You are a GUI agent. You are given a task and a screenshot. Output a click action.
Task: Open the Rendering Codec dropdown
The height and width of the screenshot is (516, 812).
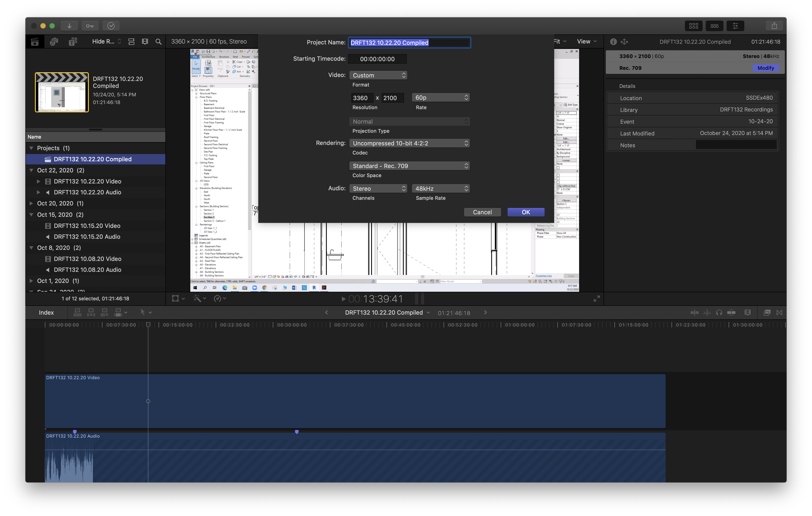point(409,143)
